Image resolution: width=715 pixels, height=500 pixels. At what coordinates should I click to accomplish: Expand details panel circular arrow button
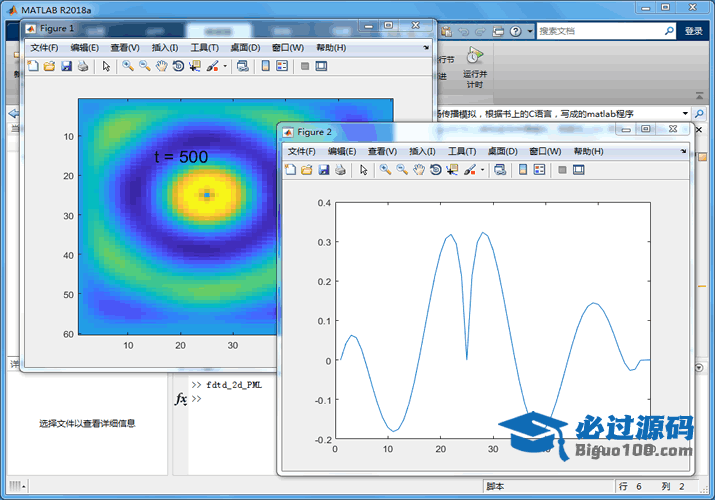coord(699,367)
